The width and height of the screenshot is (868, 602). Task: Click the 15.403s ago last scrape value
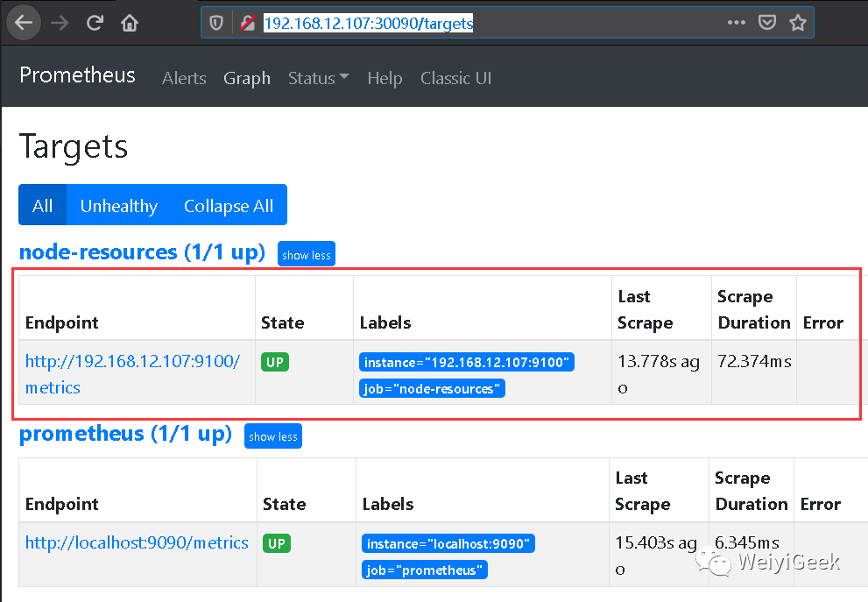656,556
